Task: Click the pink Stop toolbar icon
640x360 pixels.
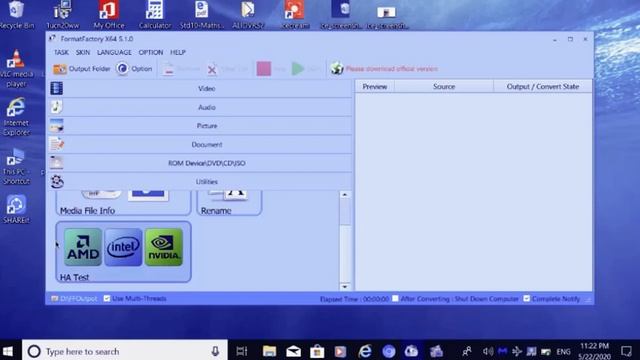Action: point(264,69)
